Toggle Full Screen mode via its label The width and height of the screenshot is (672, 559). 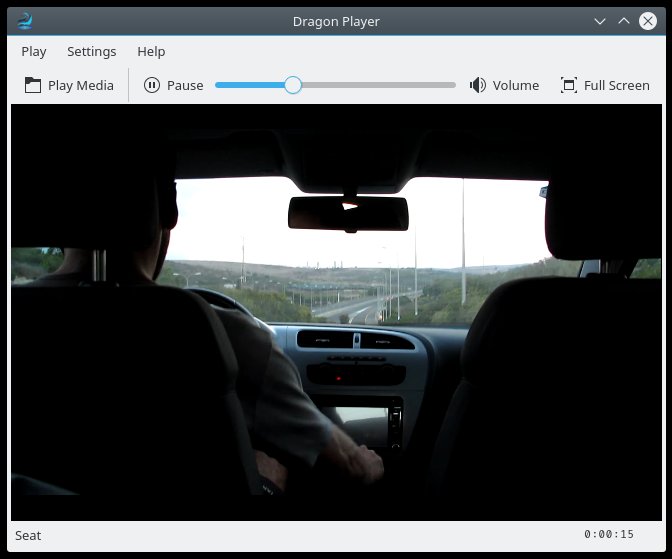[x=617, y=85]
